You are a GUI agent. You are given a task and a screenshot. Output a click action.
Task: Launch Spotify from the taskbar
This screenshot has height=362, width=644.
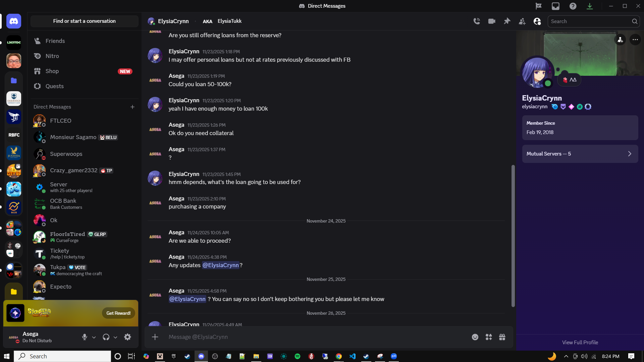[298, 356]
